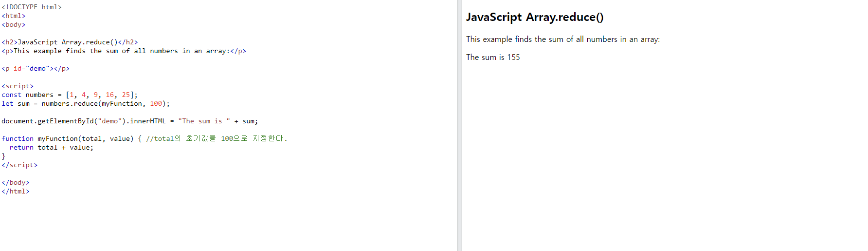Viewport: 868px width, 251px height.
Task: Click the closing script tag line
Action: [19, 165]
